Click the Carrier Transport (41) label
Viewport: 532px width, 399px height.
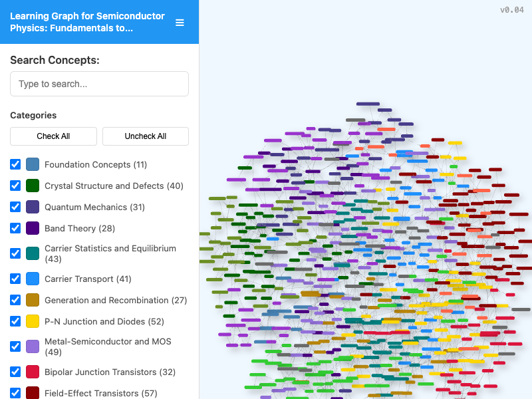pos(88,279)
